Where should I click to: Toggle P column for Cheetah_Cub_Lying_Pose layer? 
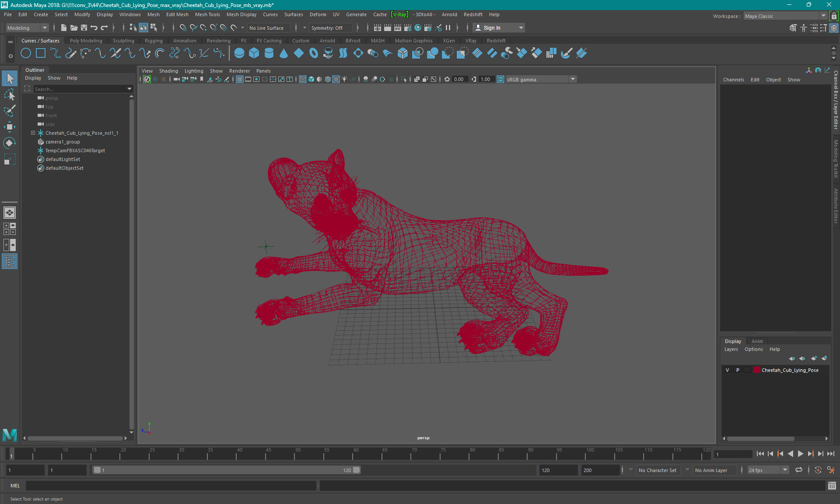(737, 370)
